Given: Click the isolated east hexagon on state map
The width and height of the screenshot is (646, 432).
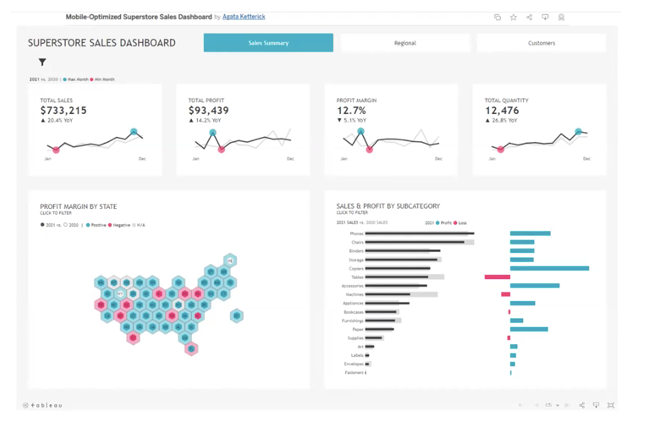Looking at the screenshot, I should pyautogui.click(x=237, y=316).
